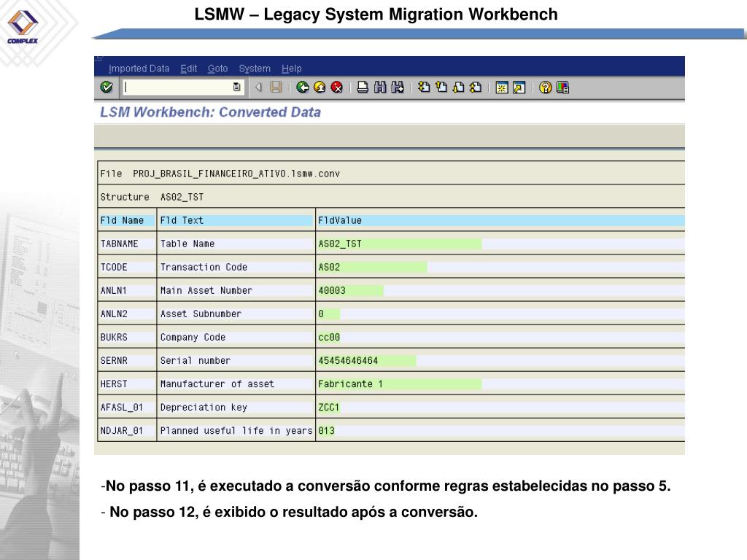Click the 'Planned useful life in years' text
Viewport: 747px width, 560px height.
(x=236, y=430)
